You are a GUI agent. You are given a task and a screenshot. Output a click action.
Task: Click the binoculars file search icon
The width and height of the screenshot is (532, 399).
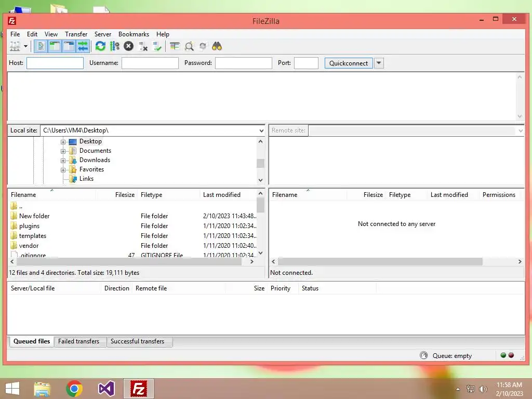click(x=217, y=46)
